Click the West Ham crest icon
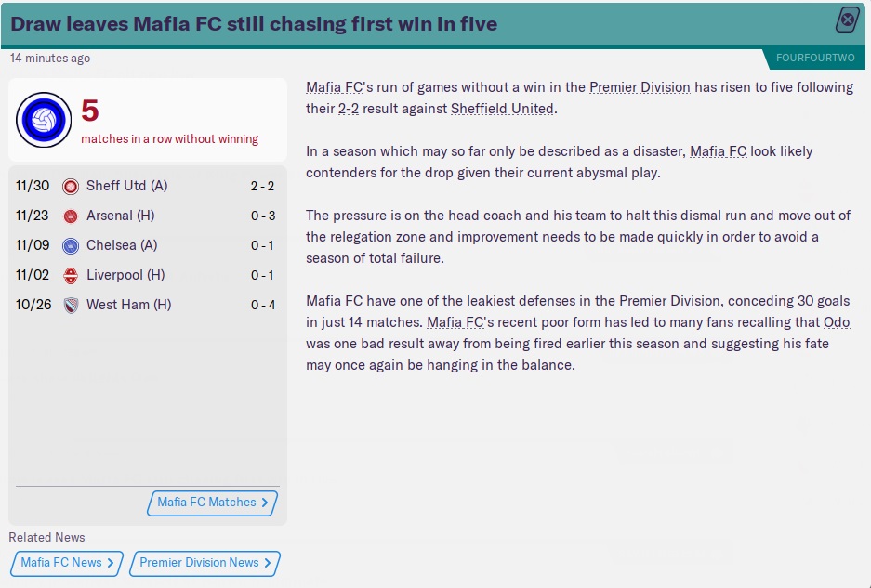The image size is (871, 588). coord(71,305)
